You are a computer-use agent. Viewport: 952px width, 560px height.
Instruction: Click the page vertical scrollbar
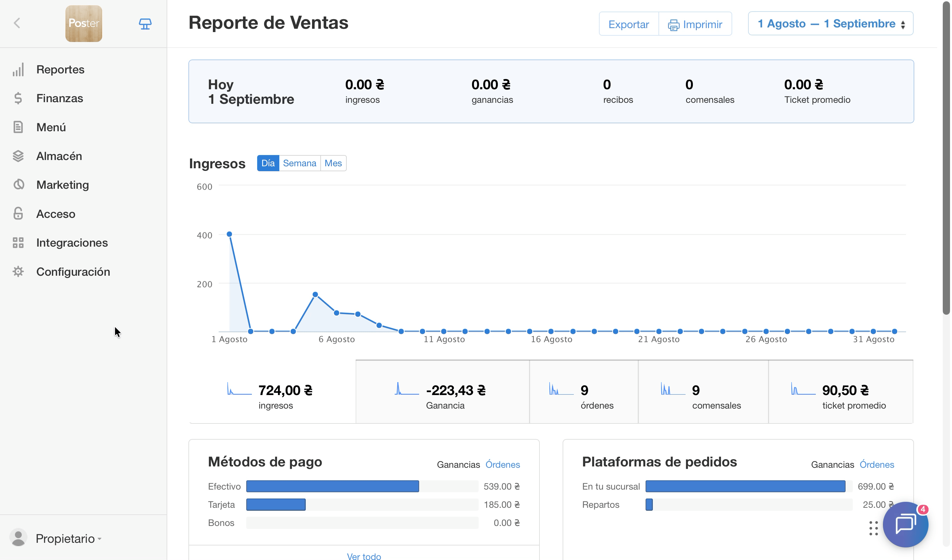point(946,159)
